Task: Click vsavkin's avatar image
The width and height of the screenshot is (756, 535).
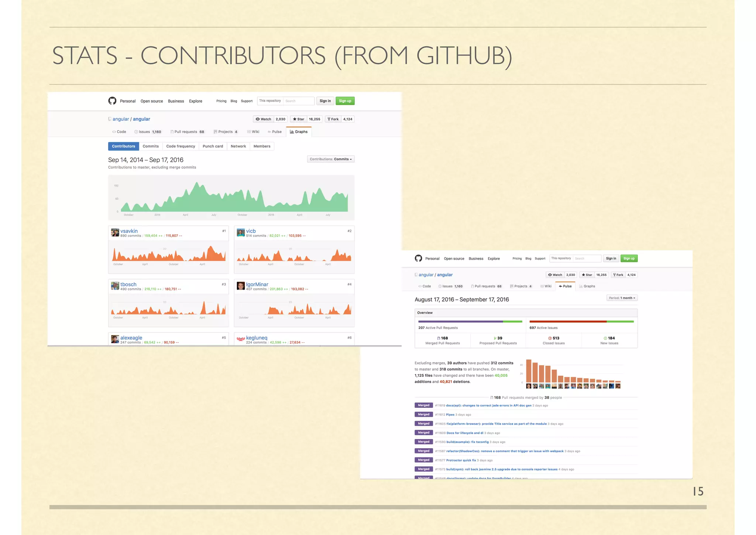Action: coord(115,232)
